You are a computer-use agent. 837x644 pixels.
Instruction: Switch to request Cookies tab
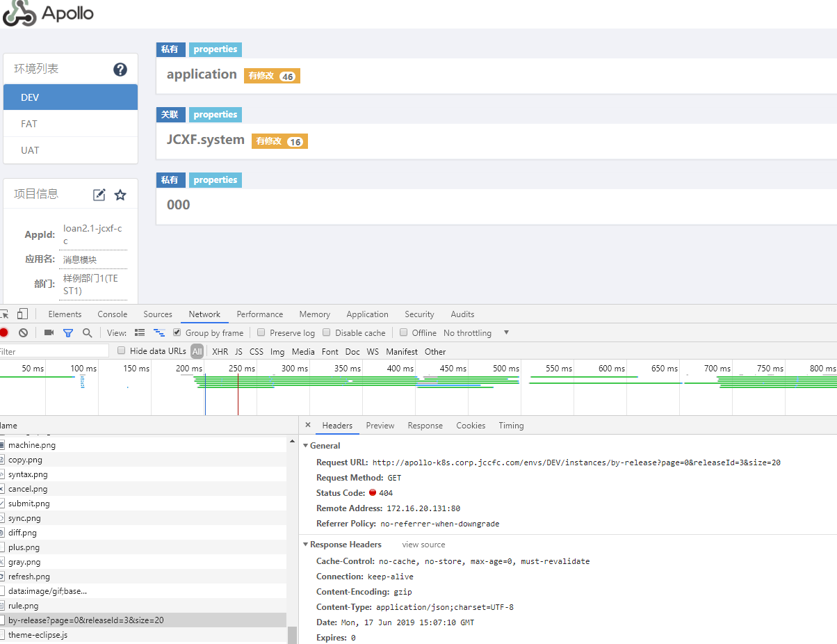click(471, 426)
